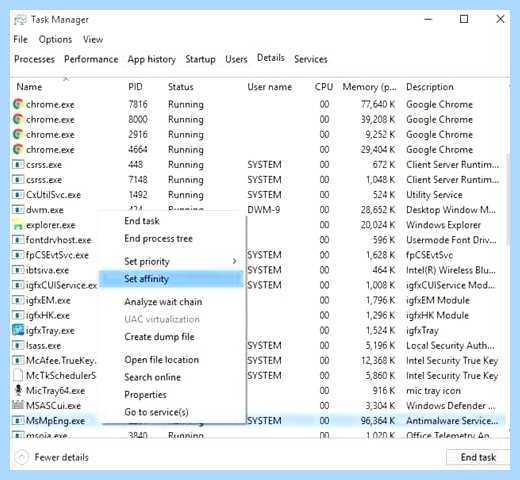Select the DWM-9 user name cell
The height and width of the screenshot is (480, 520).
click(x=263, y=210)
